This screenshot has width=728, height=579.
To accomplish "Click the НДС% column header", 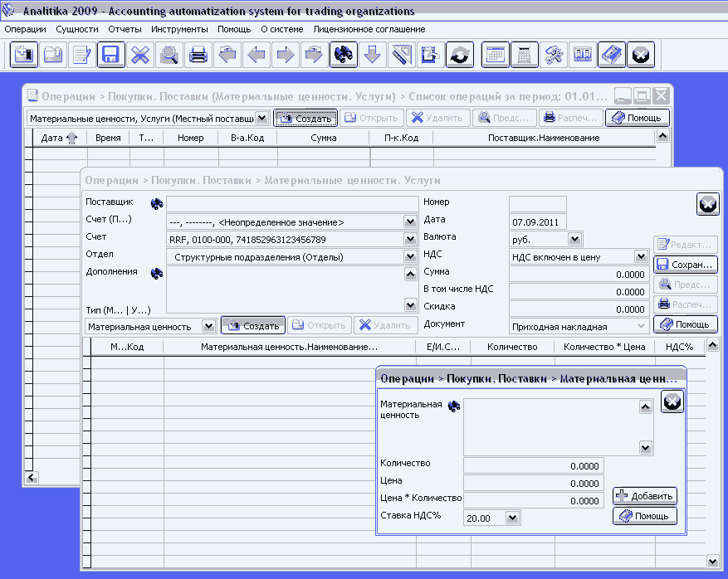I will pyautogui.click(x=679, y=347).
